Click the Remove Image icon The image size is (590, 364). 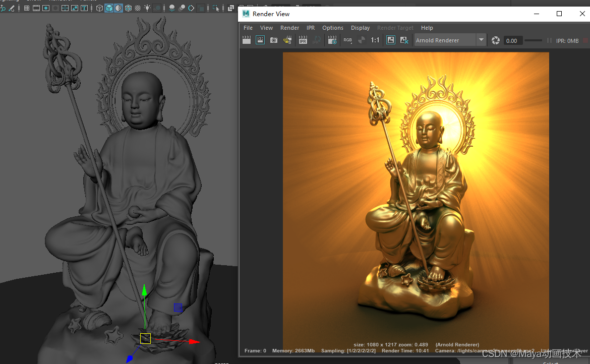(404, 40)
